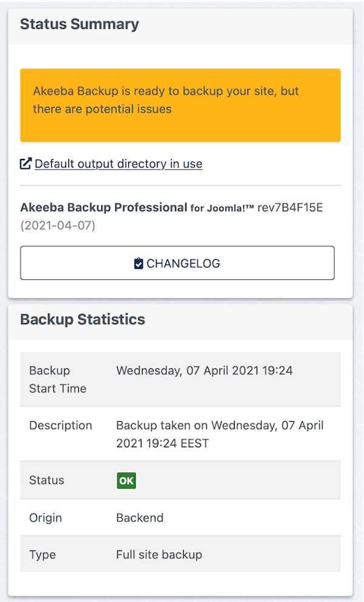Click the rev7B4F15E revision text
The image size is (364, 602).
pos(290,208)
